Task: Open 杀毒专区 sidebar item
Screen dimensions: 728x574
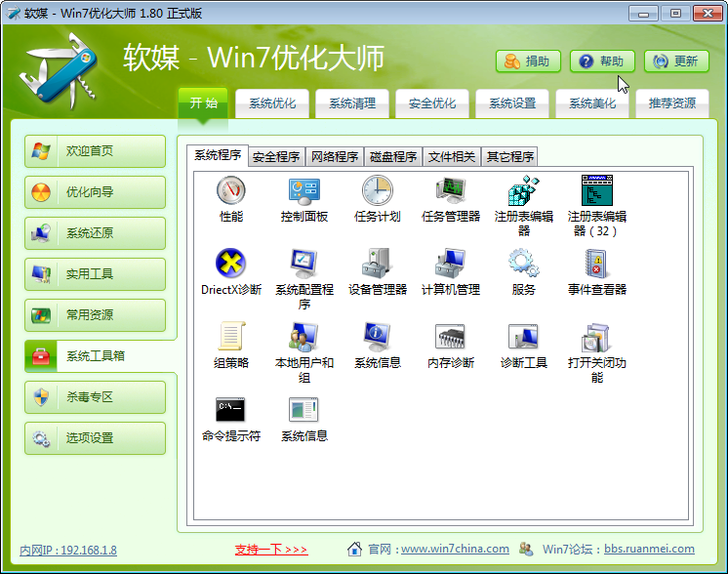Action: pyautogui.click(x=96, y=397)
